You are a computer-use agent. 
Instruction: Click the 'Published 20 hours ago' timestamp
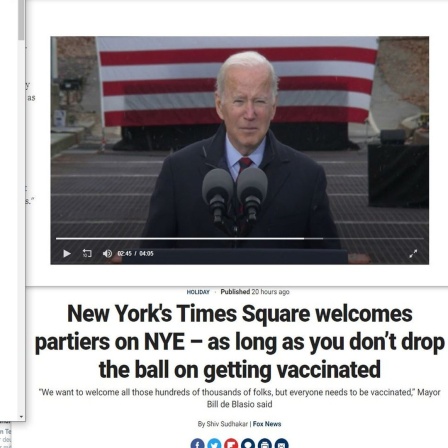[x=255, y=292]
